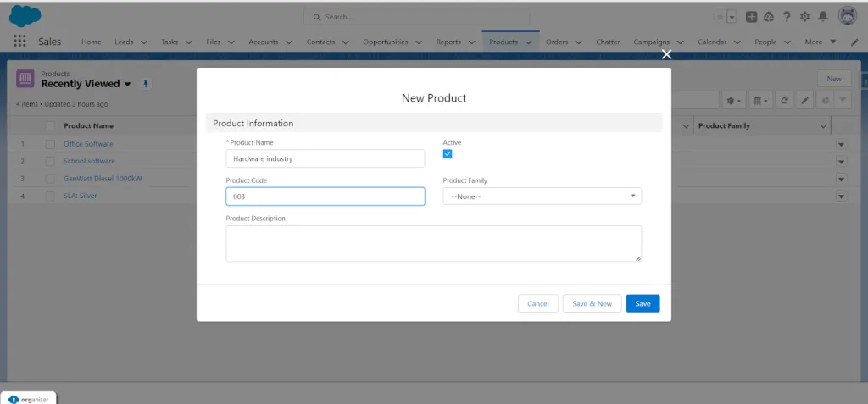Click the Save button
868x404 pixels.
pyautogui.click(x=643, y=303)
